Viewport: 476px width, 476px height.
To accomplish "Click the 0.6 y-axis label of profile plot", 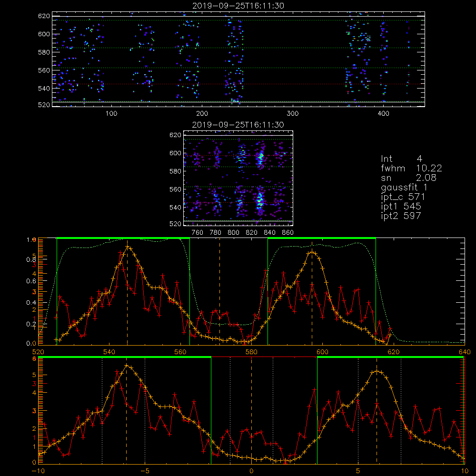I will coord(31,281).
